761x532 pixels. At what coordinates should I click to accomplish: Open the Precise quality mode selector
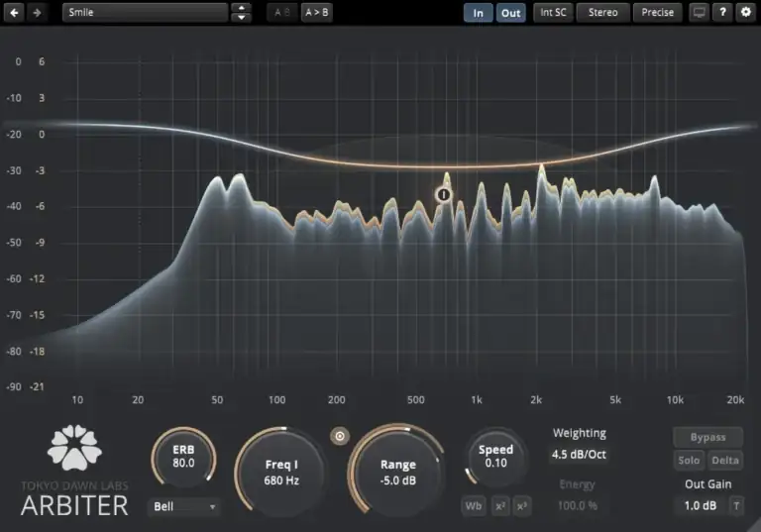point(658,12)
